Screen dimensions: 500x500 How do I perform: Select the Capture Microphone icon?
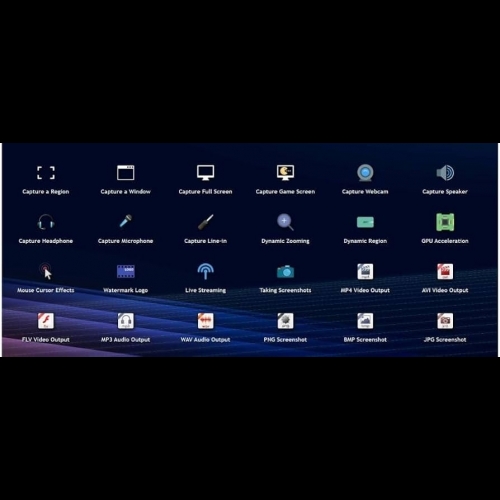click(x=126, y=222)
